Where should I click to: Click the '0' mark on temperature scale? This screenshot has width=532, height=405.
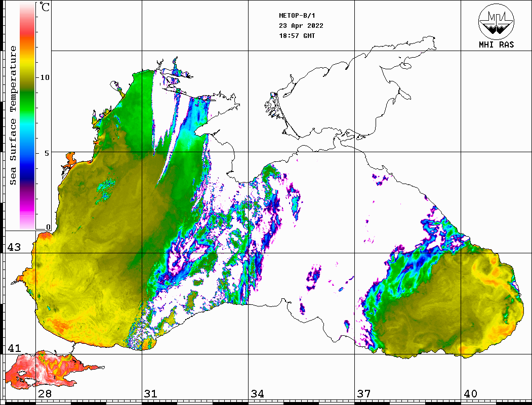[48, 227]
